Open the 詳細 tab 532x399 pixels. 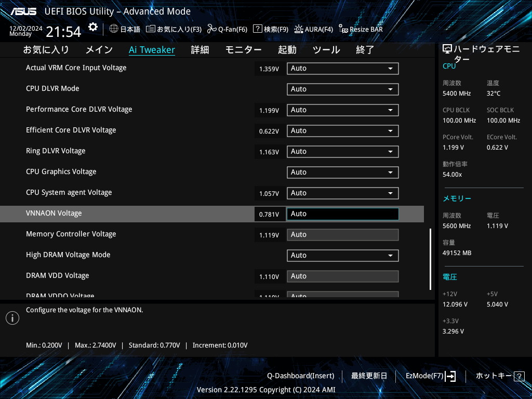click(x=200, y=50)
